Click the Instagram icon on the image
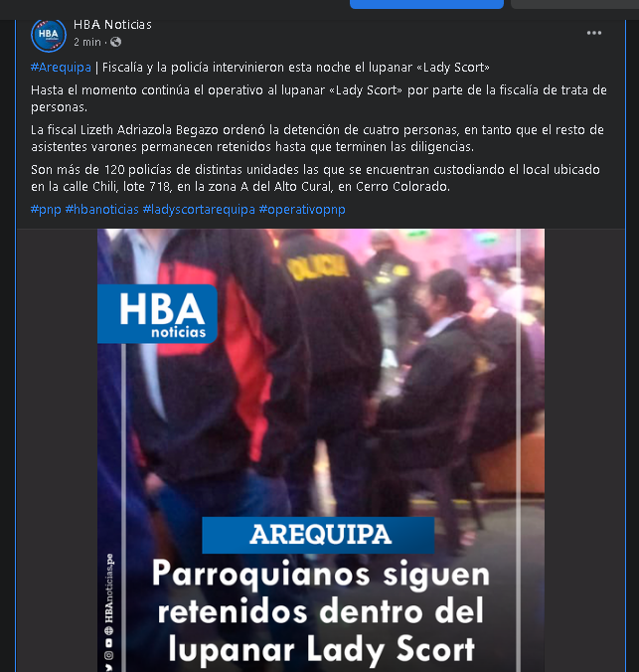This screenshot has height=672, width=639. [x=109, y=656]
